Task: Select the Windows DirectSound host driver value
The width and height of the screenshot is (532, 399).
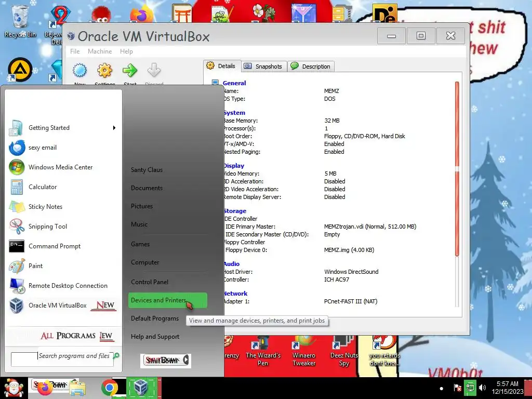Action: pyautogui.click(x=351, y=271)
